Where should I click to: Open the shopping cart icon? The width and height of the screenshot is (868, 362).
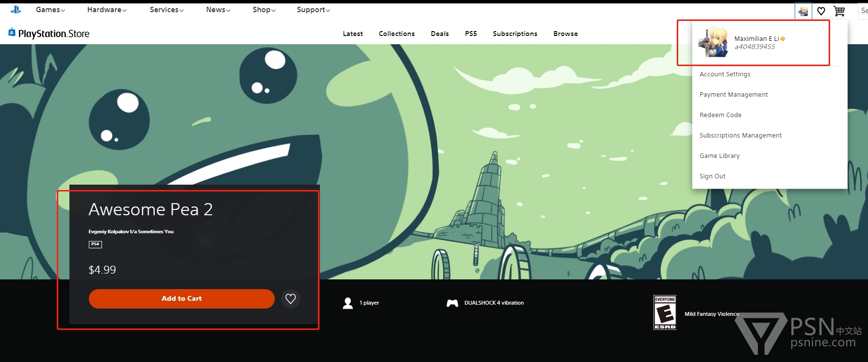pyautogui.click(x=839, y=11)
